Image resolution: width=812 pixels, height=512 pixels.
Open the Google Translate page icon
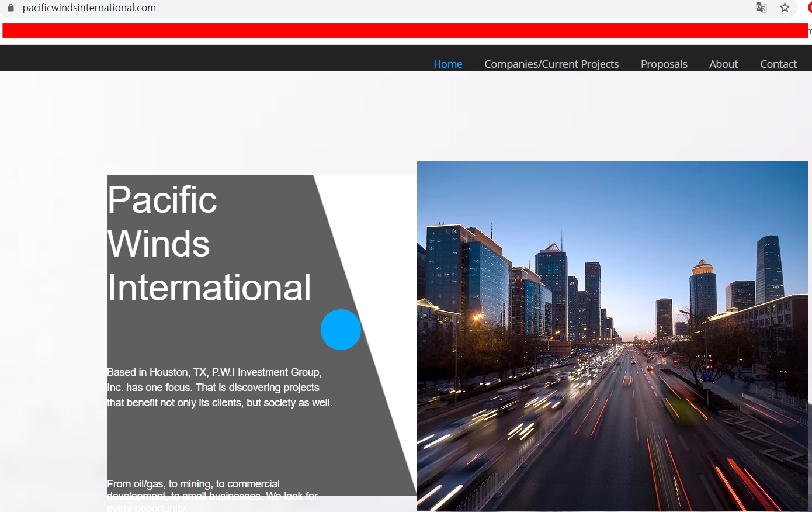tap(761, 8)
